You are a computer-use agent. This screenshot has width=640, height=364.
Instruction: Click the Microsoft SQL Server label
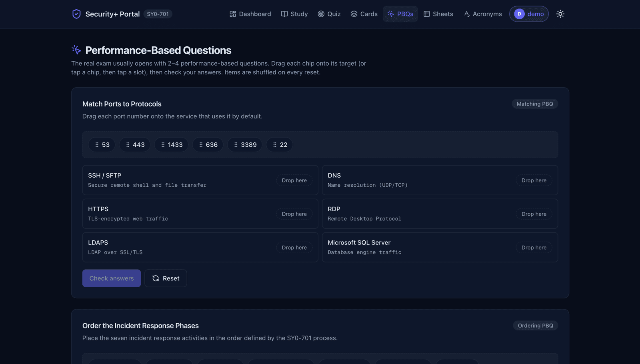pyautogui.click(x=359, y=243)
